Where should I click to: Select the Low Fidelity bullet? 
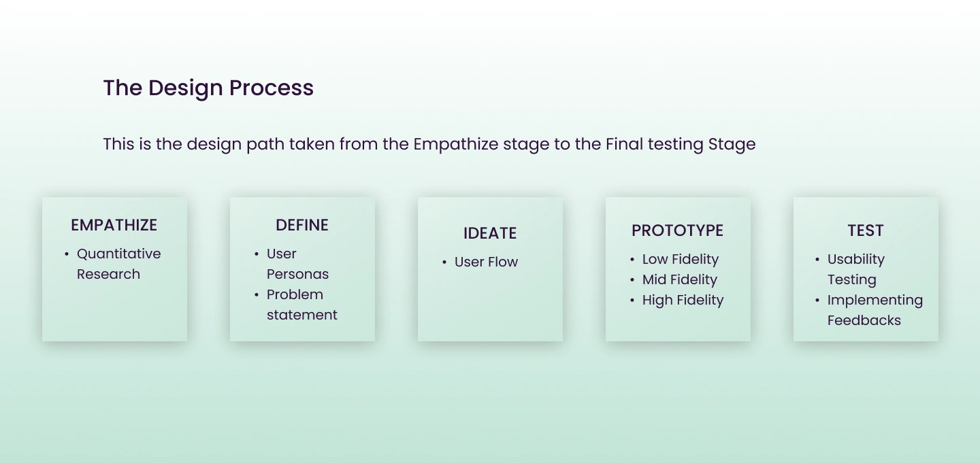tap(680, 259)
